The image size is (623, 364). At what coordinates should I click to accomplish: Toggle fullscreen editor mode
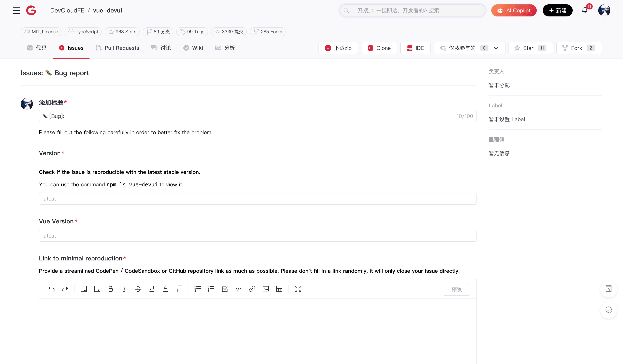click(298, 289)
